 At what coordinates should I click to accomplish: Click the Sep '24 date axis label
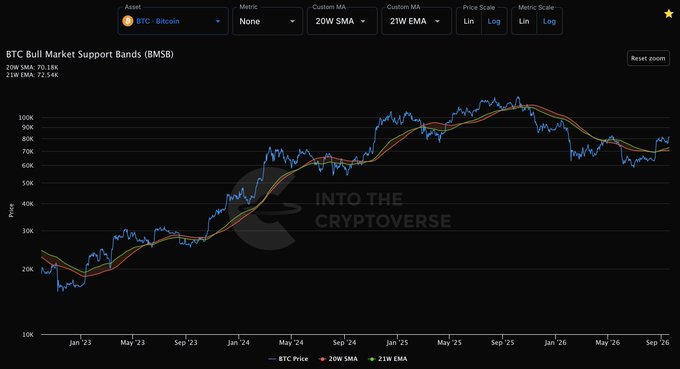pos(344,343)
